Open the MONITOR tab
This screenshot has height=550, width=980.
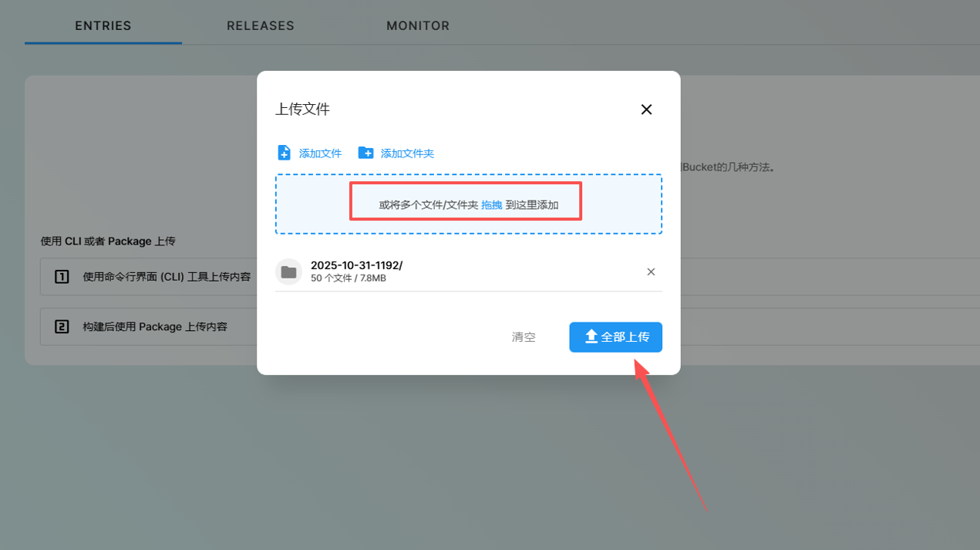(418, 25)
